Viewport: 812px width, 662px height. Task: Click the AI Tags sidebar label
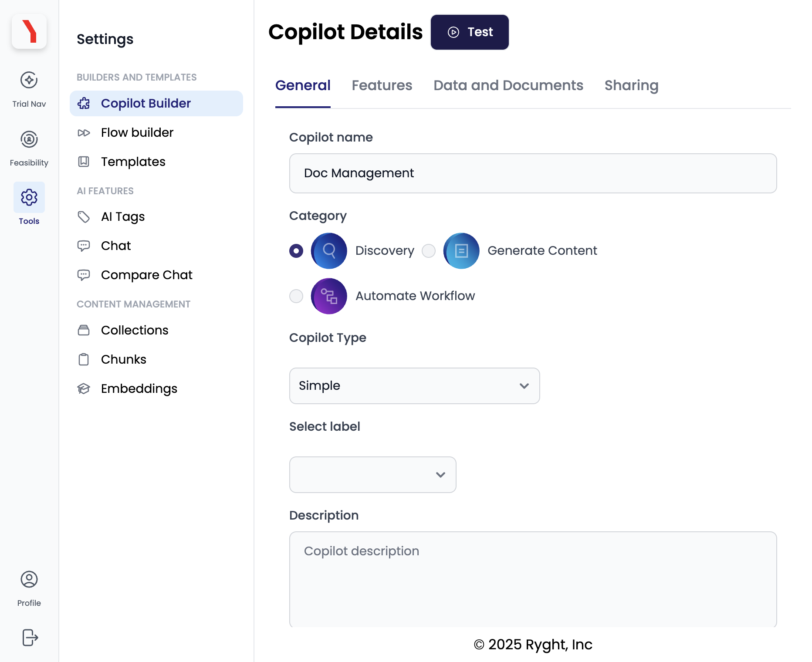pos(123,217)
